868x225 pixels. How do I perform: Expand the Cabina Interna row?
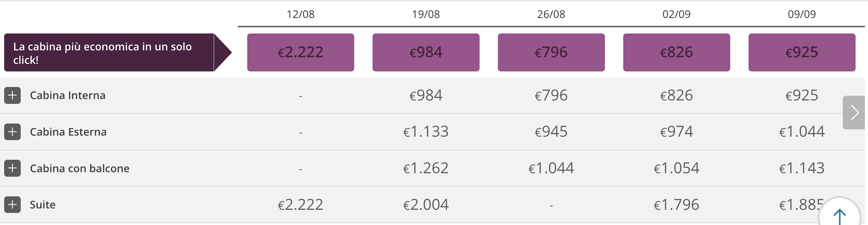12,96
